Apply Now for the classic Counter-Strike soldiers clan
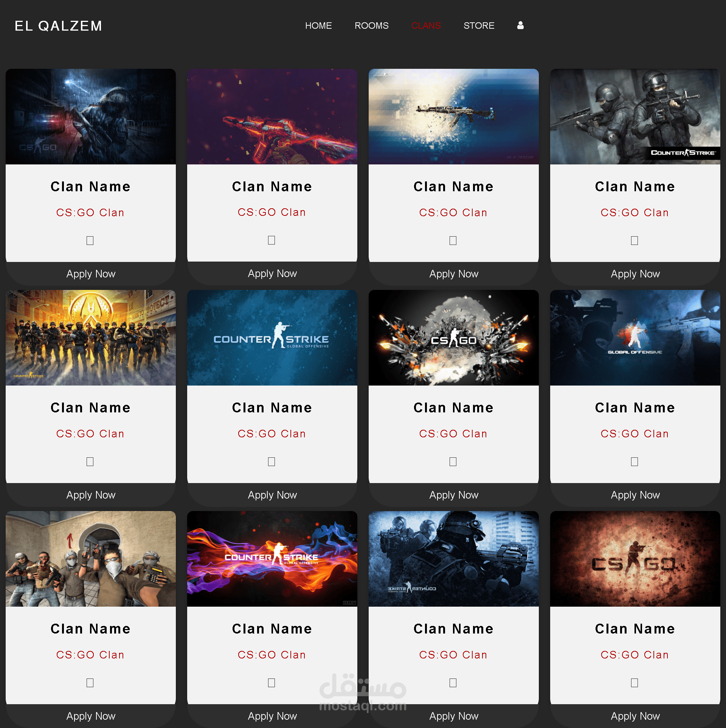The width and height of the screenshot is (726, 728). tap(635, 274)
